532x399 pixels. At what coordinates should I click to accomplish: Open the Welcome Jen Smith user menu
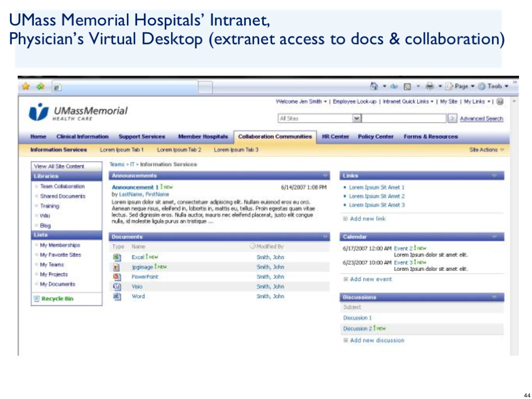point(301,101)
